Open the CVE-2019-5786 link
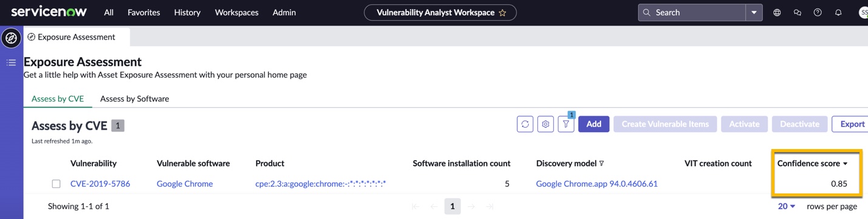 (x=100, y=184)
